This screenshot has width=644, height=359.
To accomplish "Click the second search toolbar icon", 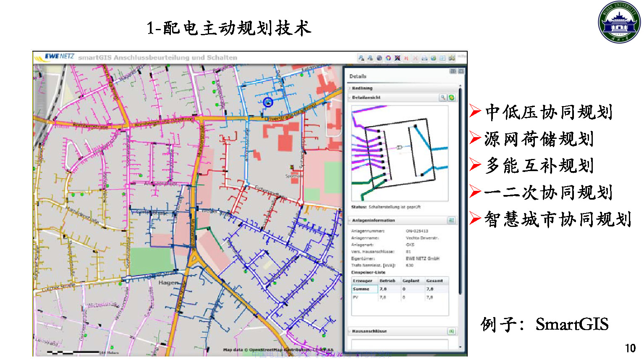I will 370,58.
